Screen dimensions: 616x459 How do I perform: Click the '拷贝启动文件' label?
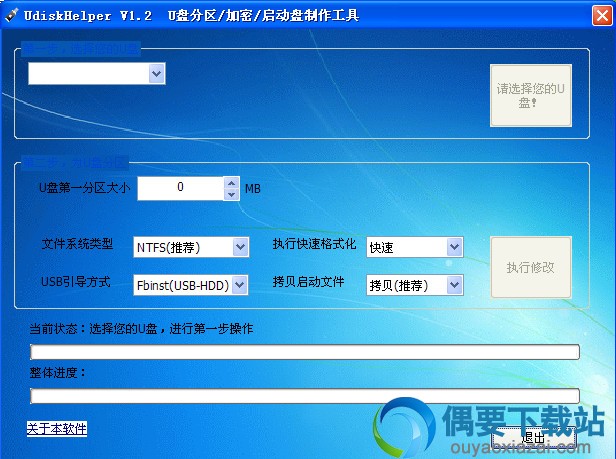click(308, 281)
